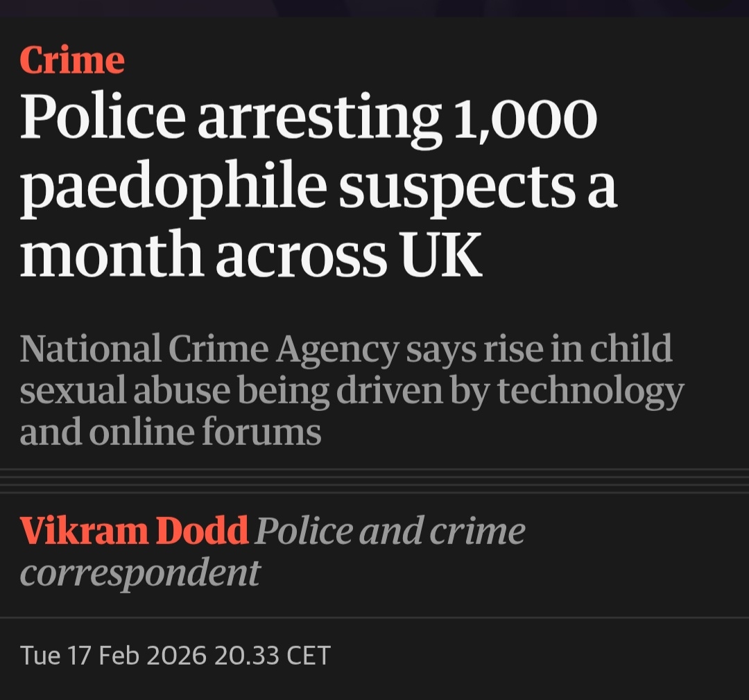This screenshot has width=749, height=700.
Task: Click the multi-line divider below the standfirst
Action: [x=374, y=482]
